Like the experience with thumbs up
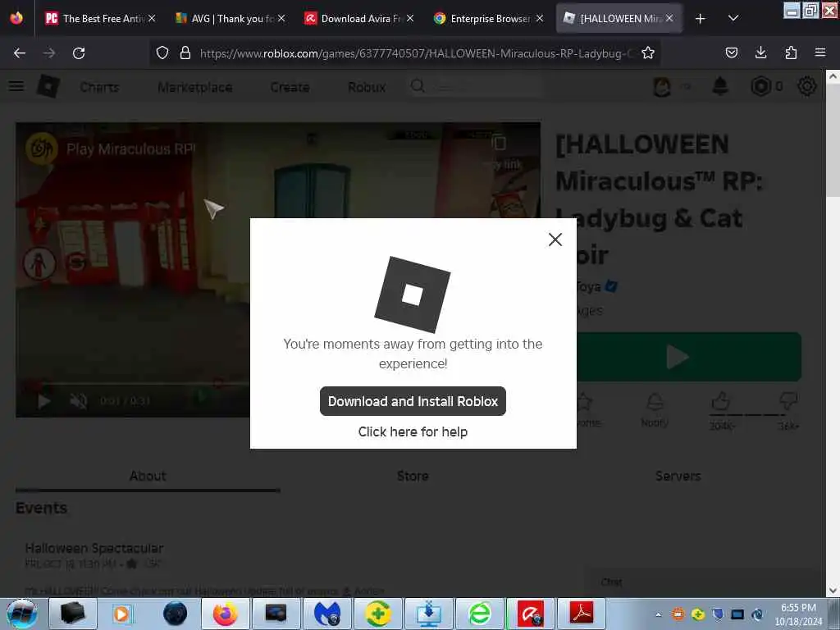Viewport: 840px width, 630px height. [x=721, y=400]
